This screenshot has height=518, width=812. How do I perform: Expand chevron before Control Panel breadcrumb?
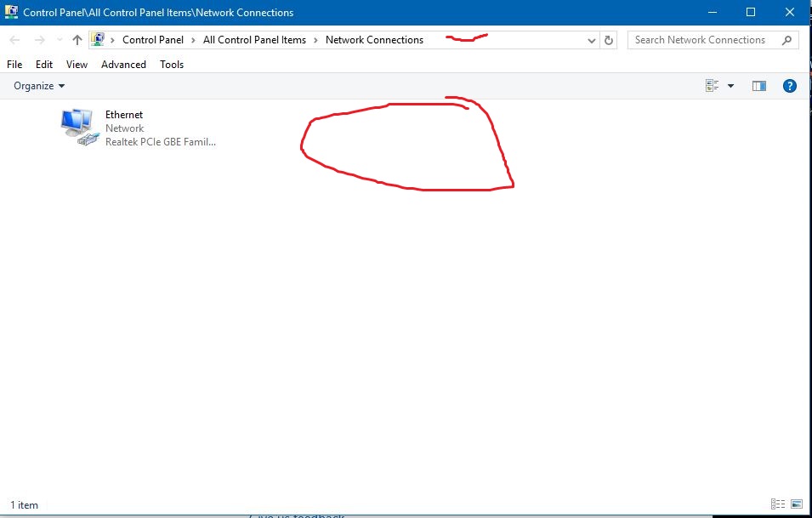tap(112, 40)
